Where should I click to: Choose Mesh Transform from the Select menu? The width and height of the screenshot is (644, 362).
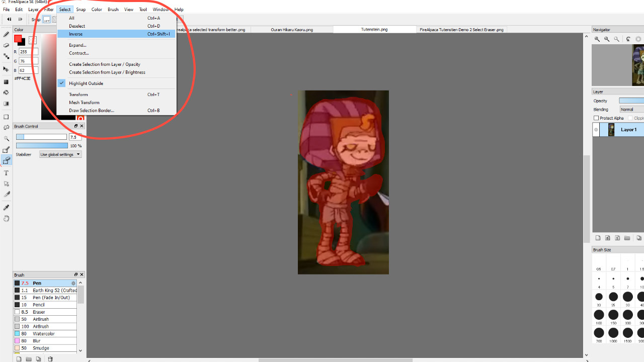pos(117,103)
